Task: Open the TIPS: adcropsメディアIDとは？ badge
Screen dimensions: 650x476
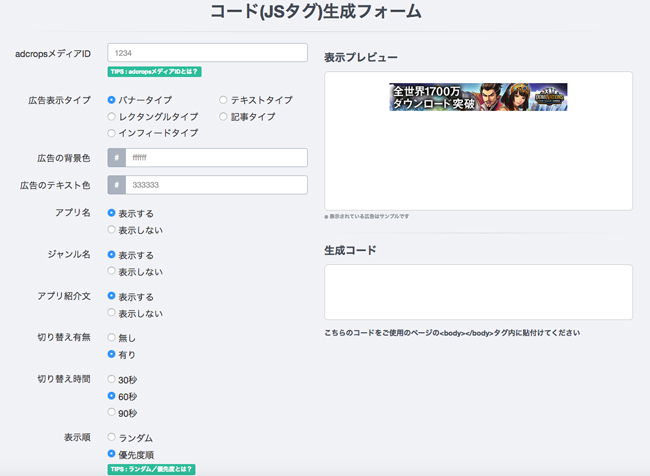Action: coord(154,72)
